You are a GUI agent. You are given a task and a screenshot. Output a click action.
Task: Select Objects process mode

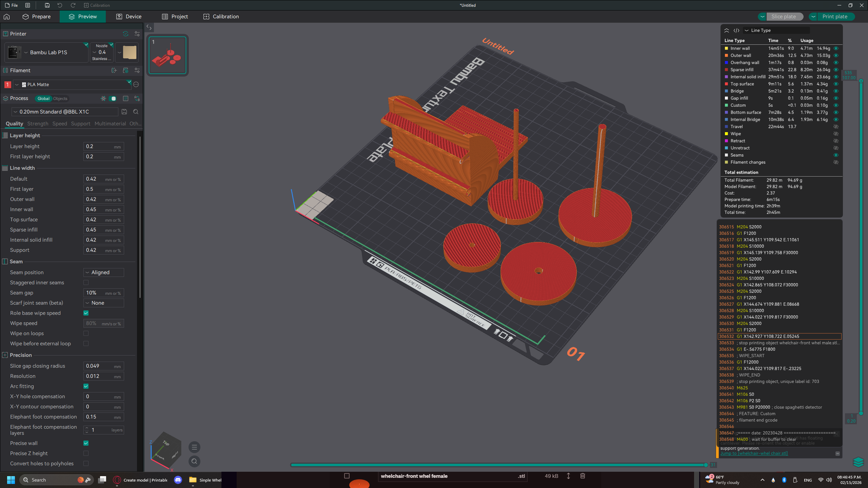coord(60,99)
